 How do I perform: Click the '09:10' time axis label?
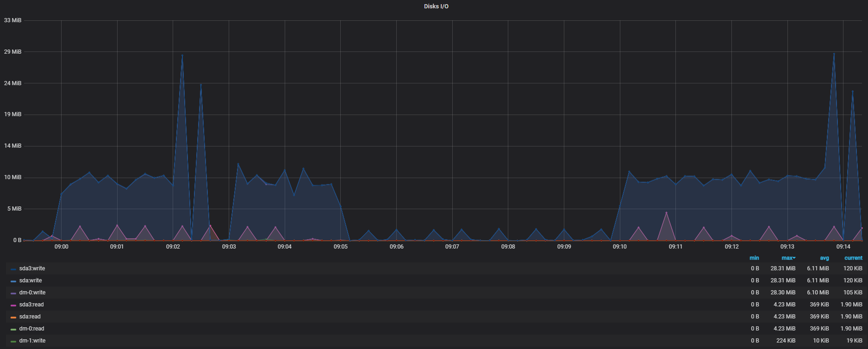(x=619, y=247)
